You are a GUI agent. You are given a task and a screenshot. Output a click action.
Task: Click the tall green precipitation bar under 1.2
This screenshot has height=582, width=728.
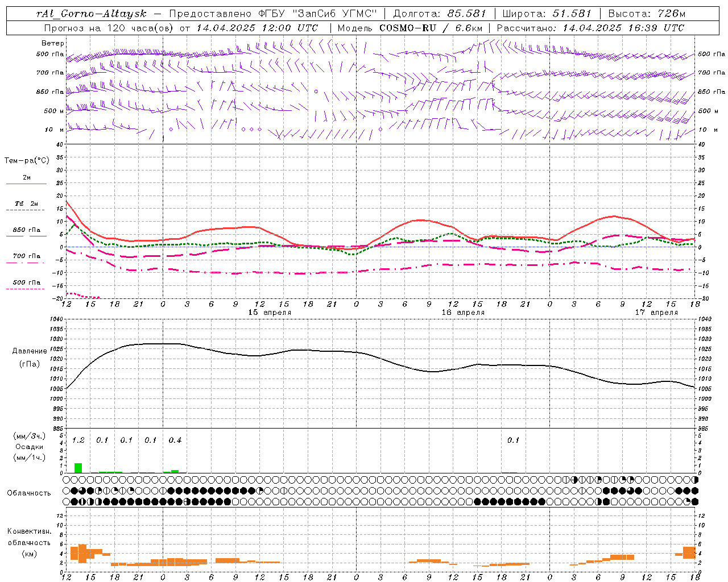point(78,468)
